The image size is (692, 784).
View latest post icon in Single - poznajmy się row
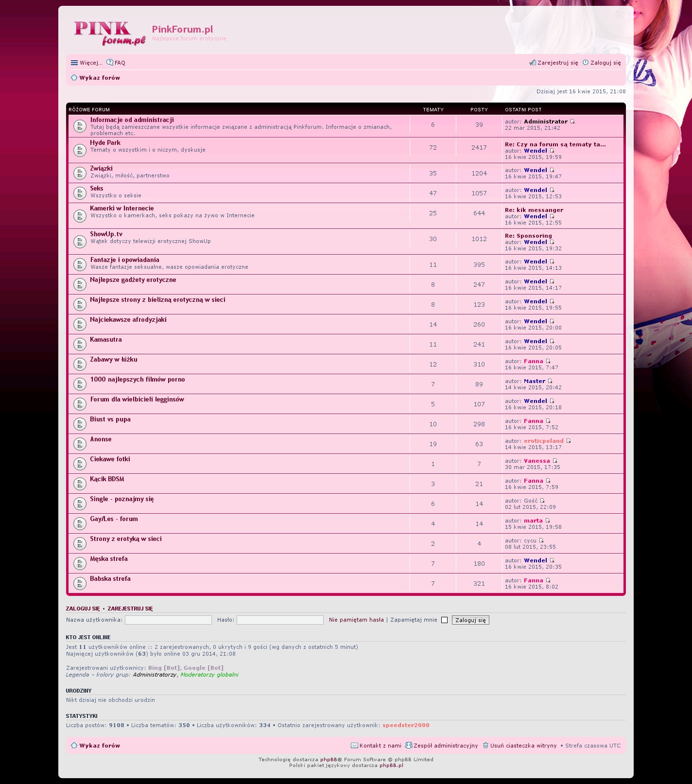pyautogui.click(x=542, y=501)
